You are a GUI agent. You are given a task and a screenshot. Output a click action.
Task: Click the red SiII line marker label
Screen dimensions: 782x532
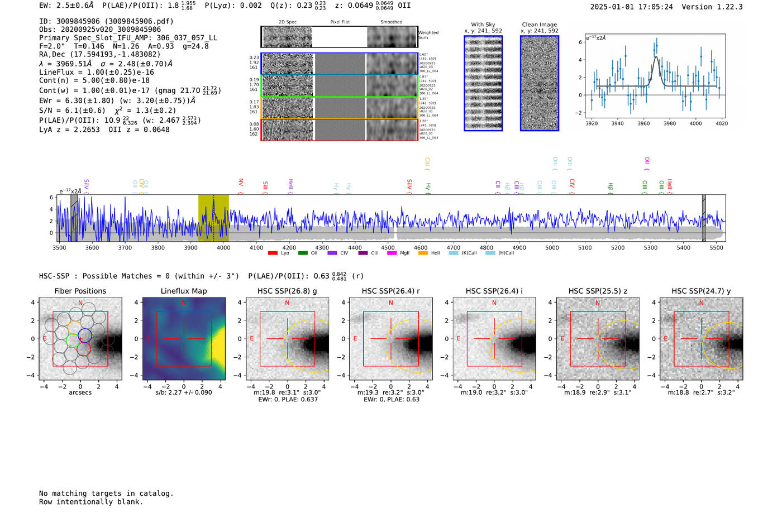(x=265, y=186)
